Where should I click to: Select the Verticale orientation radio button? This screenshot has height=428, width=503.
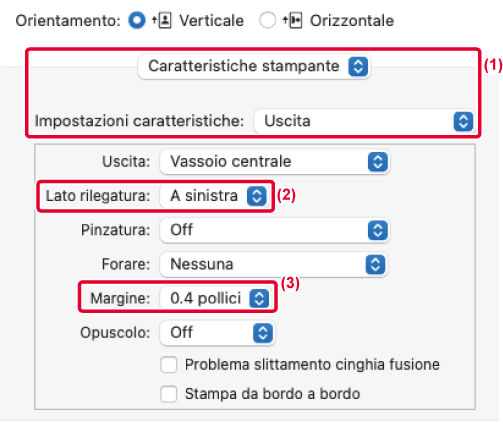(137, 20)
